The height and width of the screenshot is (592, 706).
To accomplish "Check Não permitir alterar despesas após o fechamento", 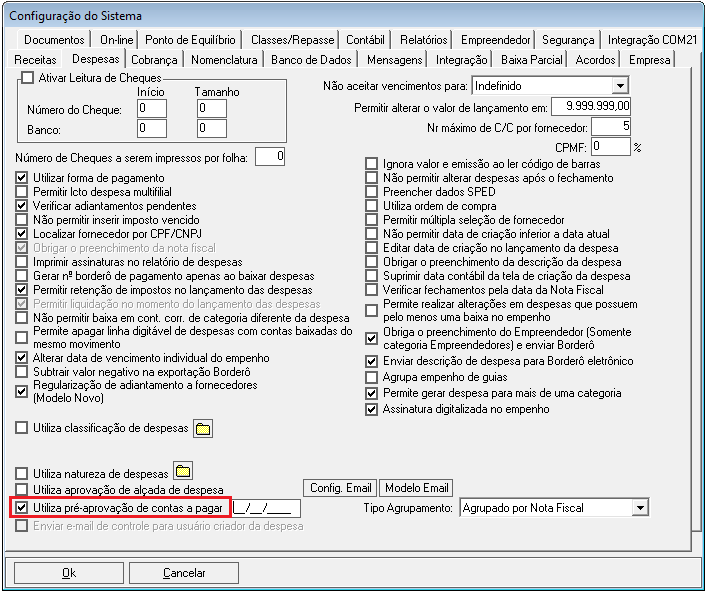I will (x=371, y=178).
